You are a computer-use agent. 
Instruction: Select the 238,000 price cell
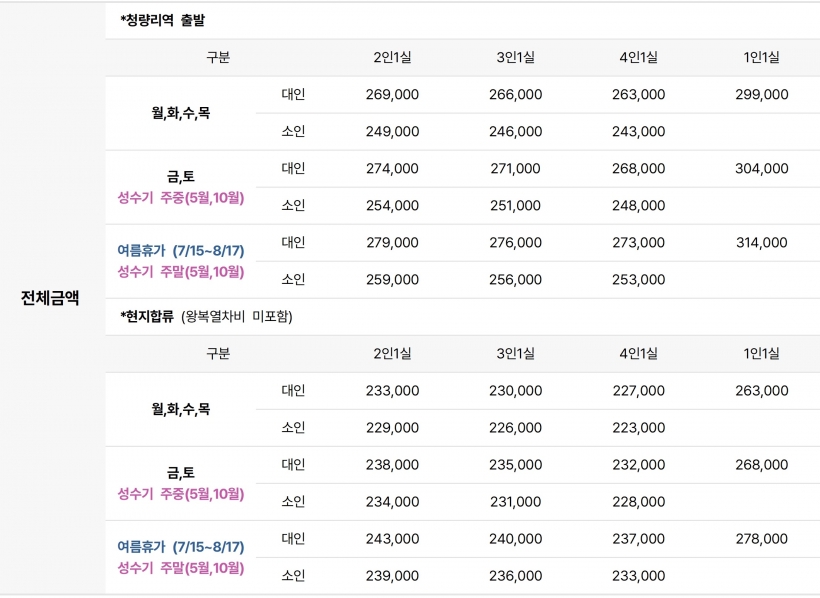click(392, 465)
